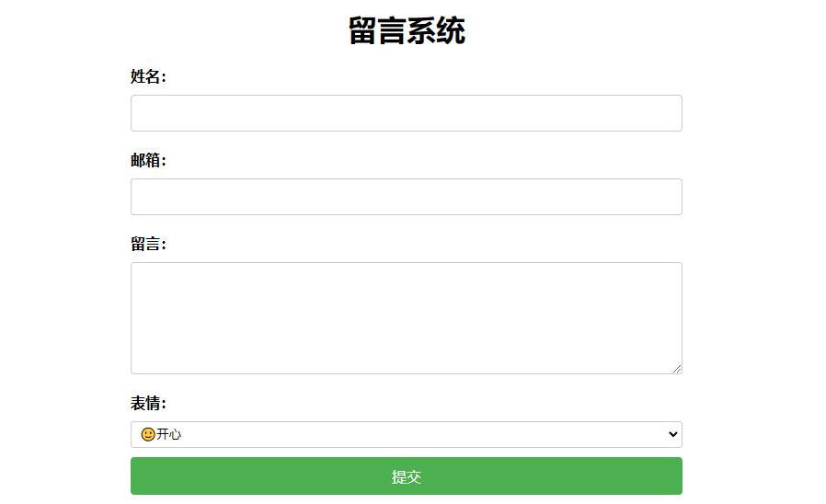Click the 邮箱 field label
The image size is (826, 504).
click(148, 161)
